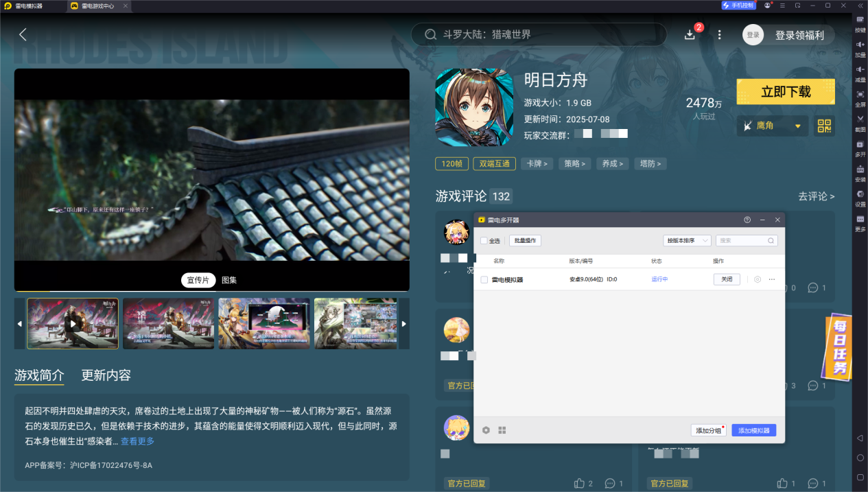868x492 pixels.
Task: Switch to grid view in multi-instance window
Action: point(502,430)
